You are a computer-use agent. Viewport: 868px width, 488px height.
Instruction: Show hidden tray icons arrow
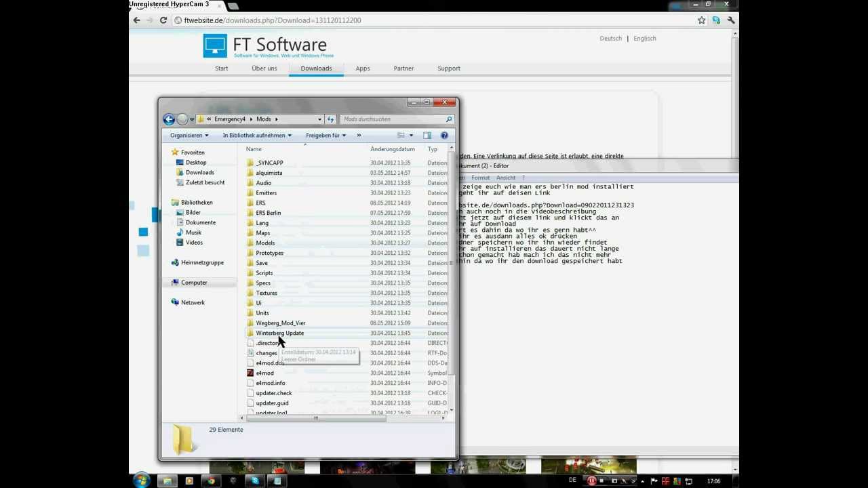(x=642, y=481)
